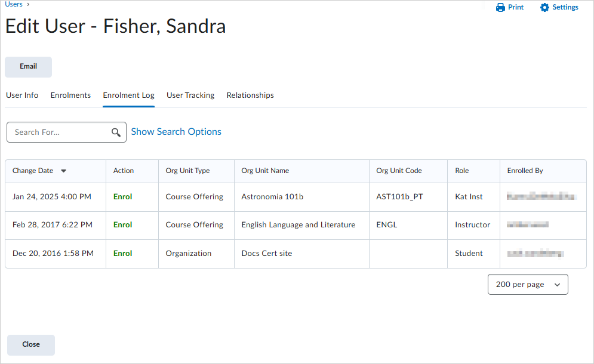Click the Org Unit Type header
Viewport: 594px width, 364px height.
pyautogui.click(x=187, y=171)
